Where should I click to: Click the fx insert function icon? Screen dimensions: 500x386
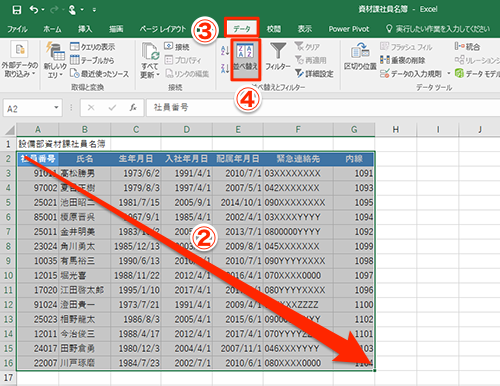click(x=133, y=108)
